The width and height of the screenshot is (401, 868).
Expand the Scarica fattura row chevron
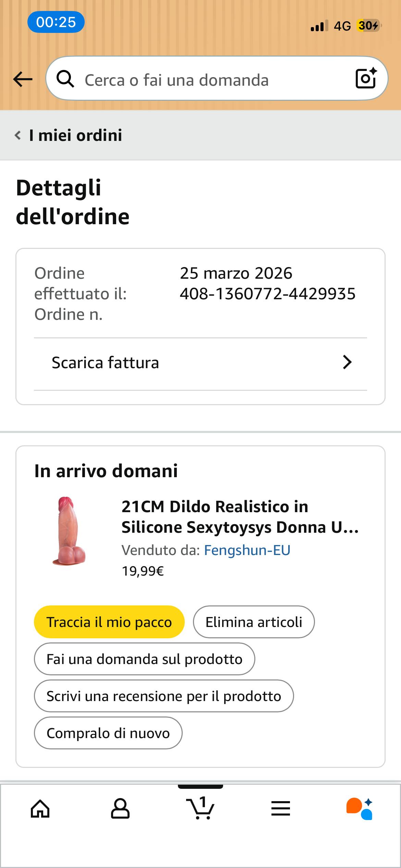[347, 362]
